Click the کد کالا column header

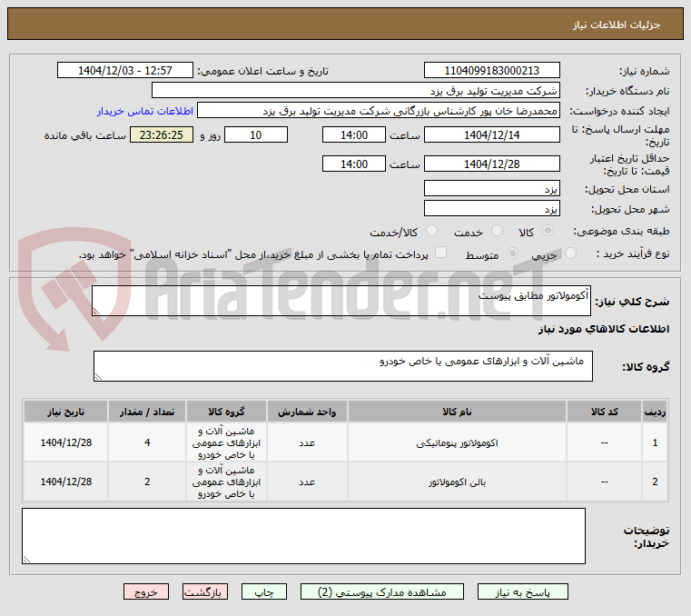[604, 412]
